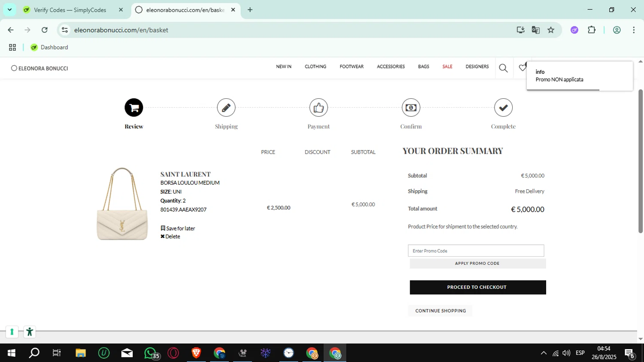Install app using the address bar install icon
This screenshot has width=644, height=362.
[520, 30]
